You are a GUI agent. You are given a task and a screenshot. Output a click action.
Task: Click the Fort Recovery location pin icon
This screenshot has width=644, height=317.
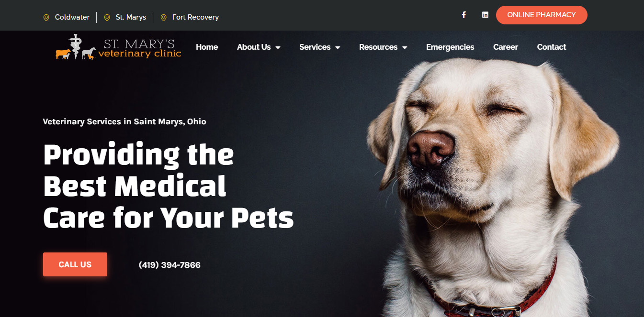point(164,18)
